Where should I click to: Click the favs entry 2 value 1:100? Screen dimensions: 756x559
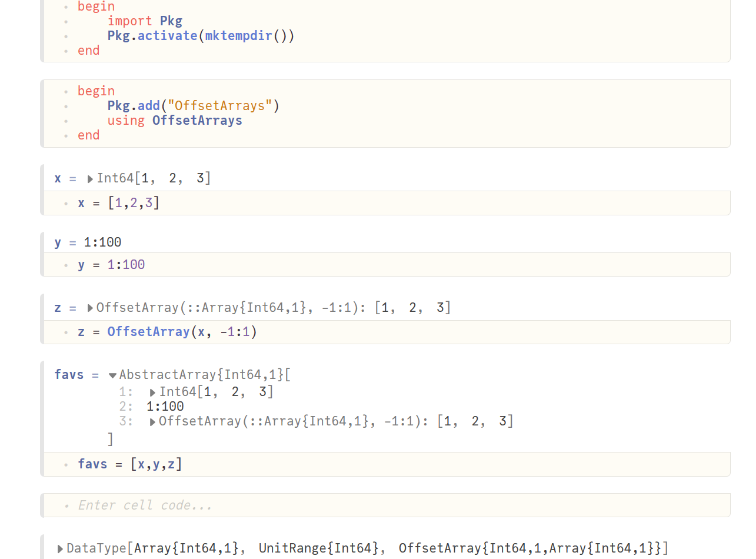point(165,407)
